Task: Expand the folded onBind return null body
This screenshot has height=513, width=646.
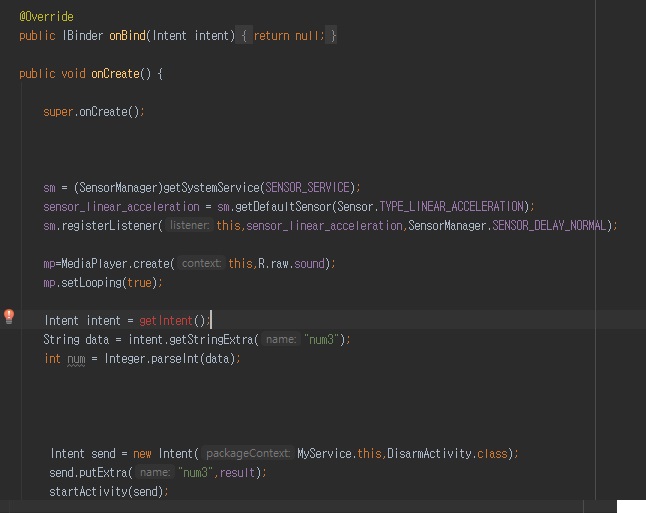Action: [286, 36]
